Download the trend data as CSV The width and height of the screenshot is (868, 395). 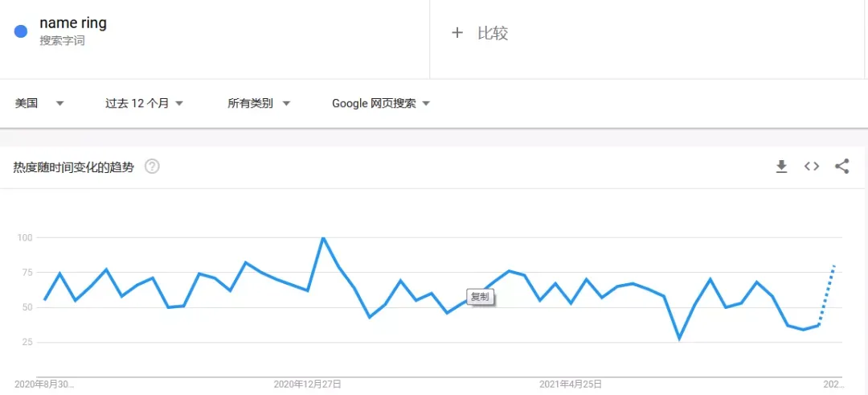pyautogui.click(x=781, y=167)
